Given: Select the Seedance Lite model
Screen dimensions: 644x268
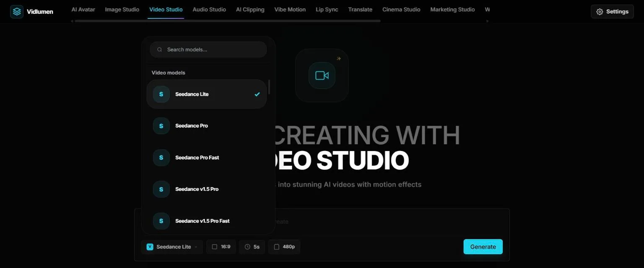Looking at the screenshot, I should click(x=207, y=94).
